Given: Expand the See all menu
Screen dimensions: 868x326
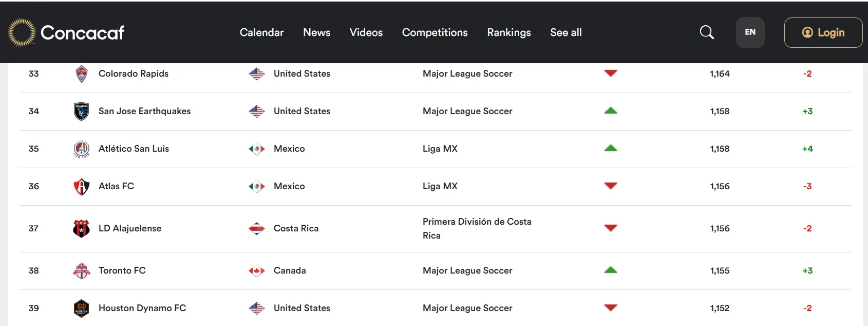Looking at the screenshot, I should [565, 32].
